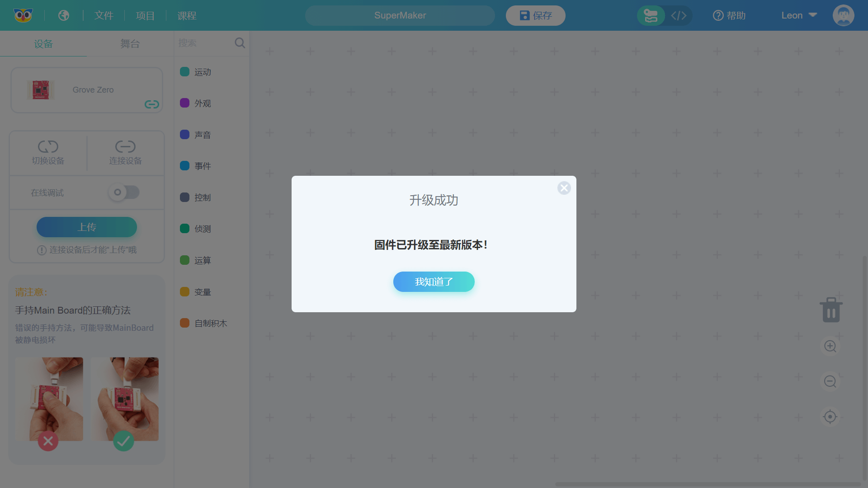Click the Grove Zero link icon
The height and width of the screenshot is (488, 868).
coord(151,104)
